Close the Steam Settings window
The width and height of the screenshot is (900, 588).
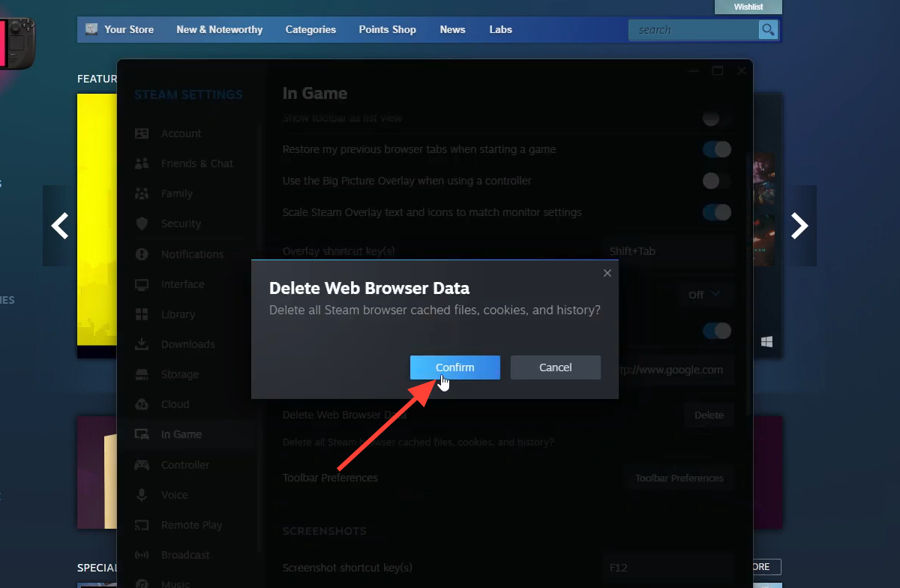742,70
